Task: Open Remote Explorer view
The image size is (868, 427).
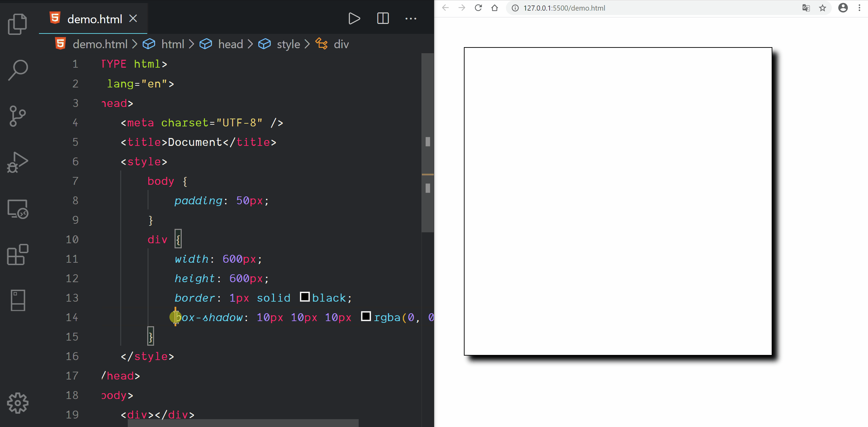Action: (17, 209)
